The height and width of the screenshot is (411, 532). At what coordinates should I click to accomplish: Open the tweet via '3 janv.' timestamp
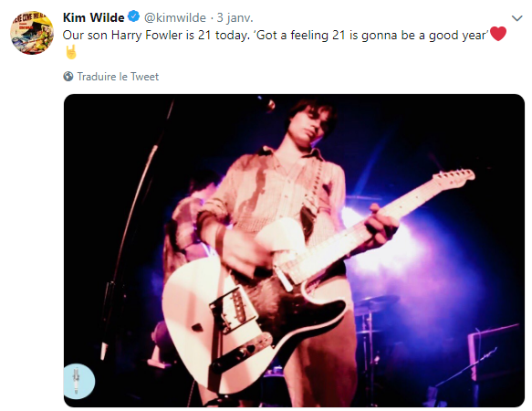235,17
